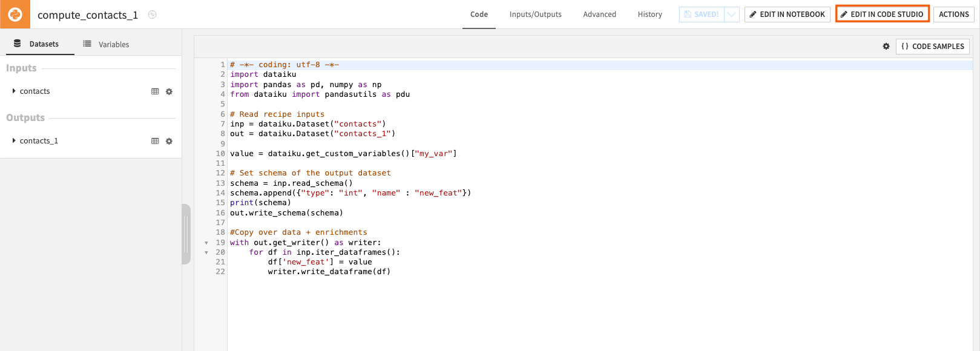Expand the contacts_1 output dataset
Image resolution: width=980 pixels, height=351 pixels.
pos(14,141)
